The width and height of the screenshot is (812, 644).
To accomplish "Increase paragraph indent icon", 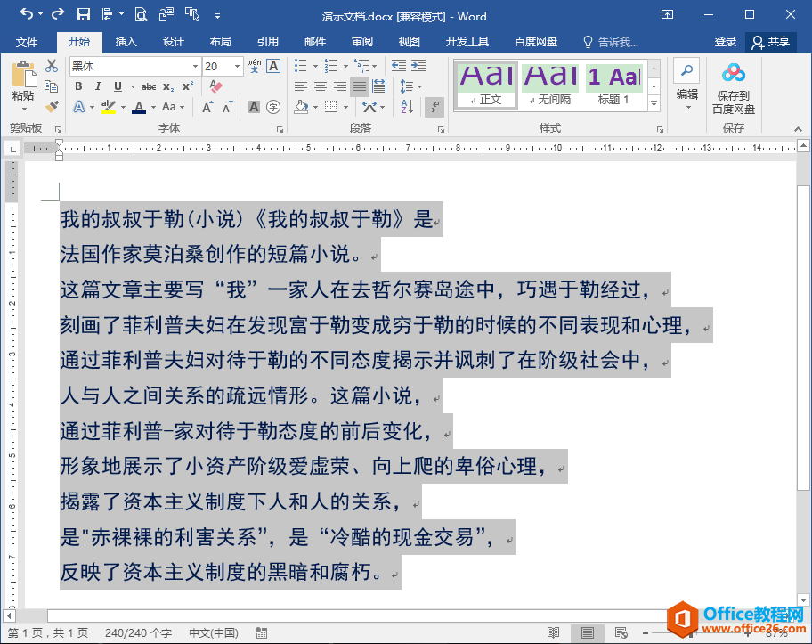I will (x=418, y=66).
